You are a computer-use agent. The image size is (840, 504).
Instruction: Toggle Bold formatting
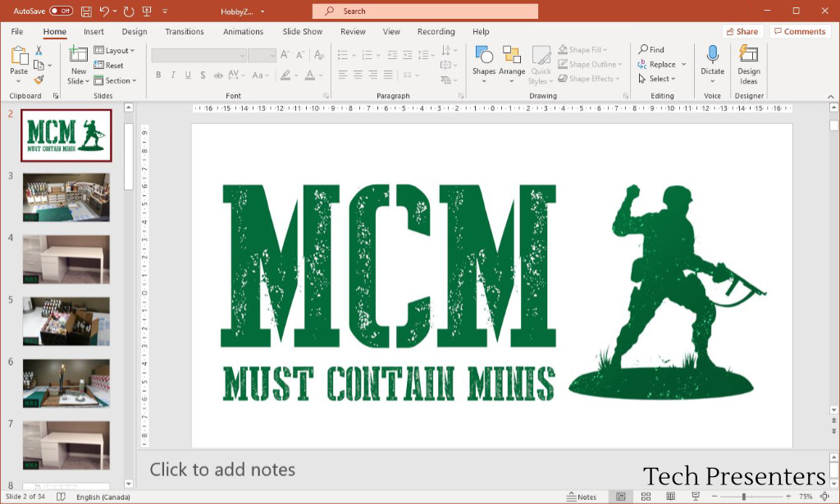(x=158, y=75)
